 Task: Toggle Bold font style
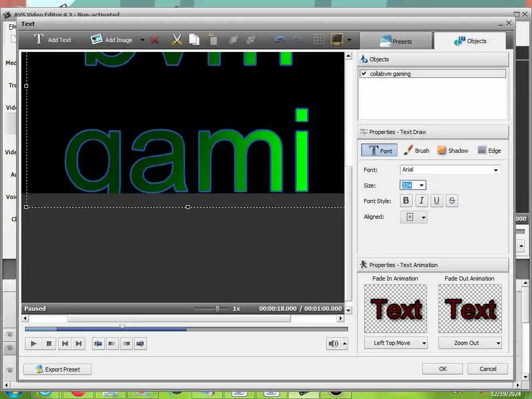tap(406, 201)
